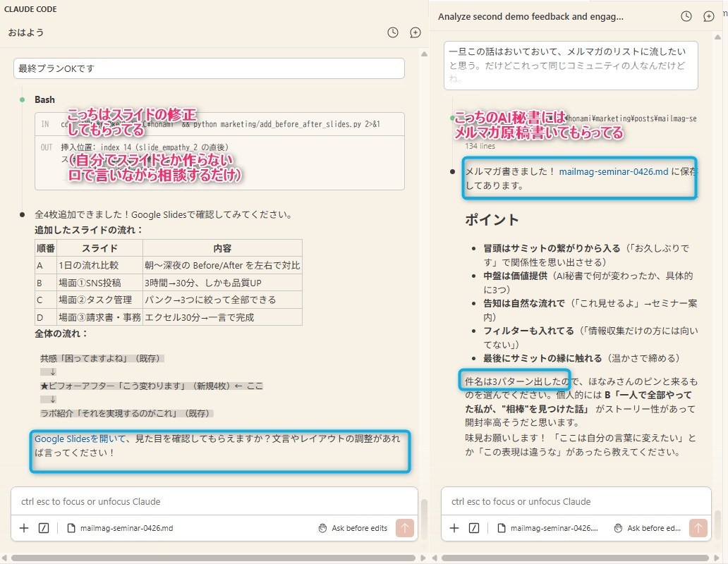Click mailmag-seminar-0426.md file chip in left panel
The image size is (728, 564).
(x=120, y=528)
